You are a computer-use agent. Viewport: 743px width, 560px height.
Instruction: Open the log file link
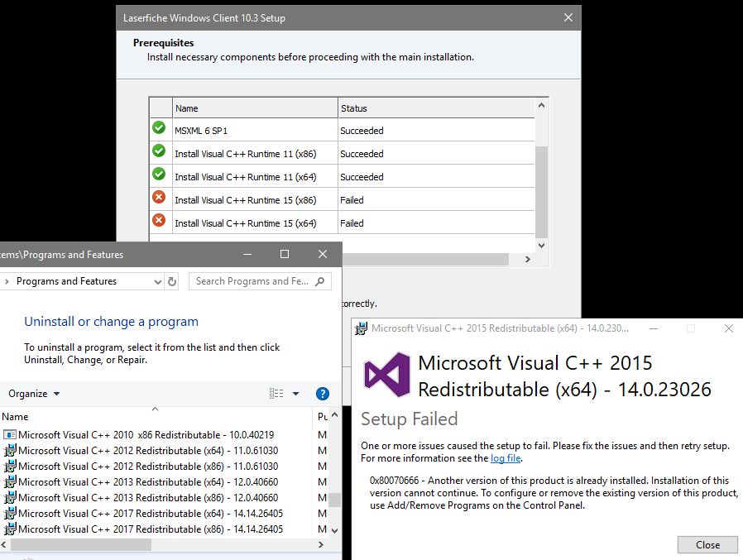(506, 458)
